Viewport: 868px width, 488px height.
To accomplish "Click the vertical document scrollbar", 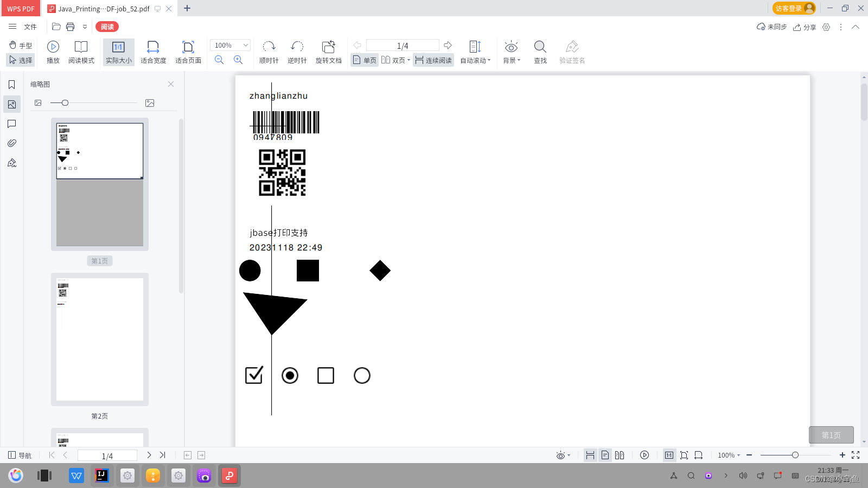I will pos(864,102).
